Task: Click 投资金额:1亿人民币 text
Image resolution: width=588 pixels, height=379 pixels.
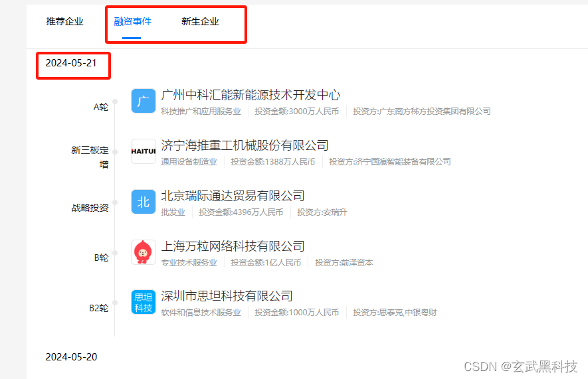Action: click(x=266, y=263)
